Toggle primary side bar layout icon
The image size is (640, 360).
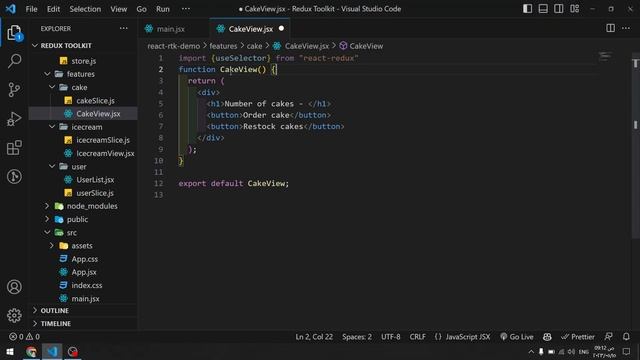pos(527,9)
